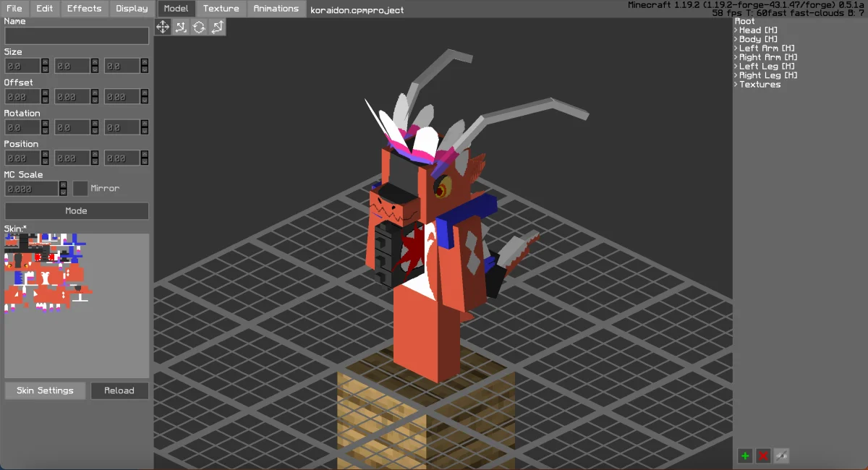The width and height of the screenshot is (868, 470).
Task: Select the Root tree item
Action: tap(745, 21)
